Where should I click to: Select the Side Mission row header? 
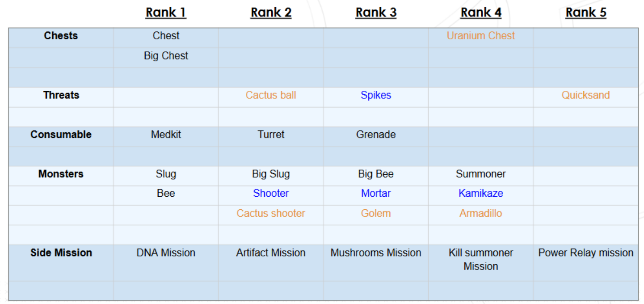click(61, 253)
